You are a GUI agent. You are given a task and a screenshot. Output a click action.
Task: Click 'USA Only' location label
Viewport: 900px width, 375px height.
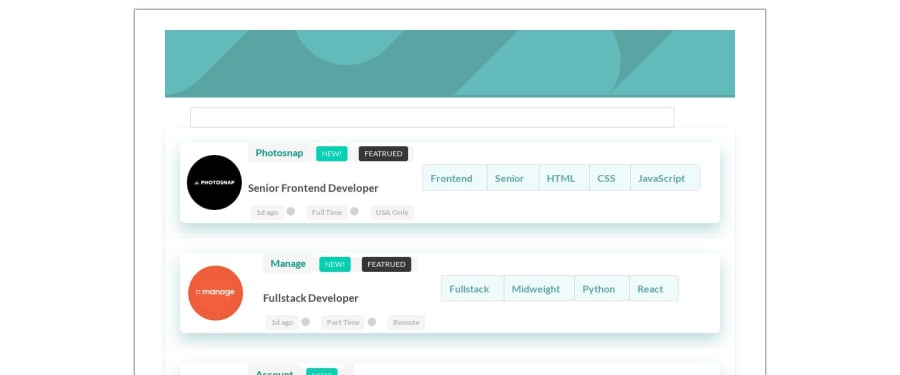click(x=391, y=212)
